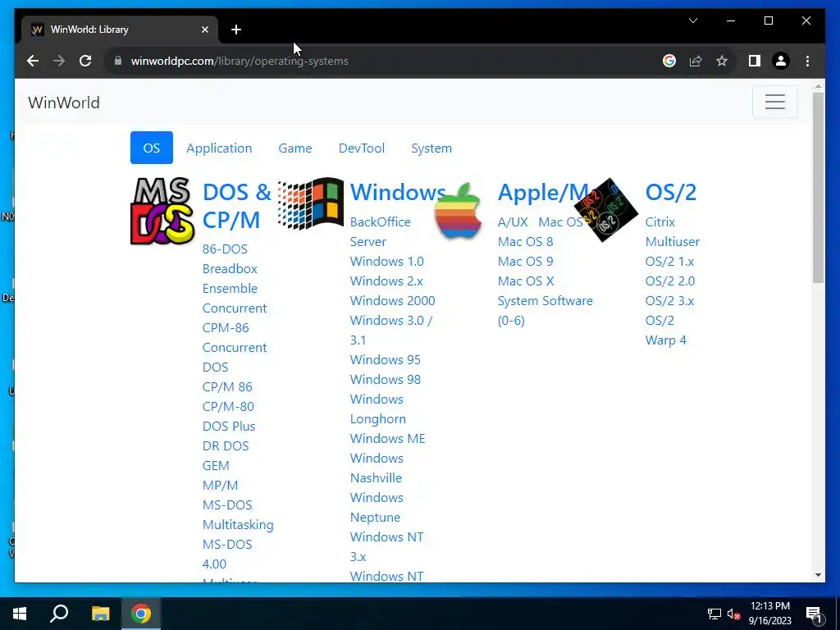Select the OS category tab
Image resolution: width=840 pixels, height=630 pixels.
152,148
